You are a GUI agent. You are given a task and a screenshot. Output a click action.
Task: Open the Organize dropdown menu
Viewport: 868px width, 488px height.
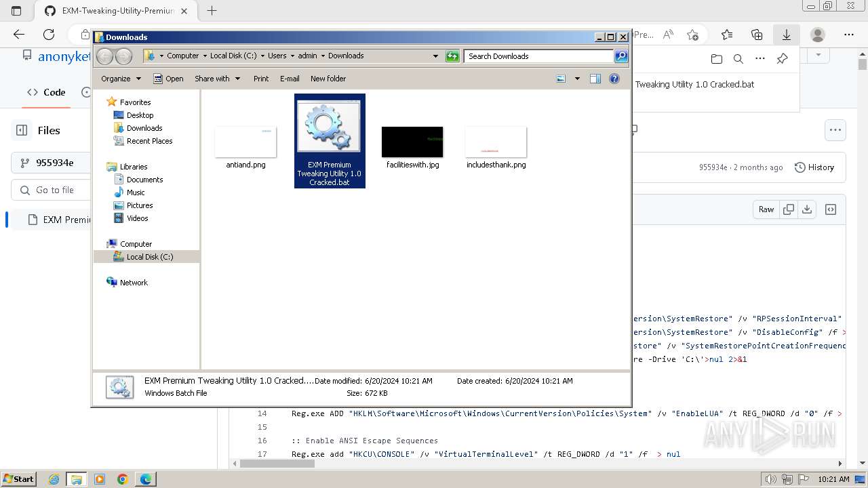click(121, 79)
